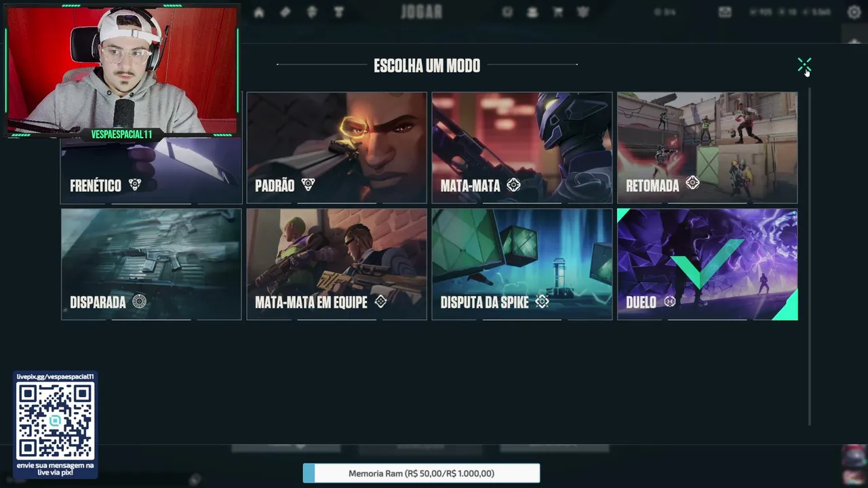
Task: Pick the Mata-Mata mode card
Action: point(521,148)
